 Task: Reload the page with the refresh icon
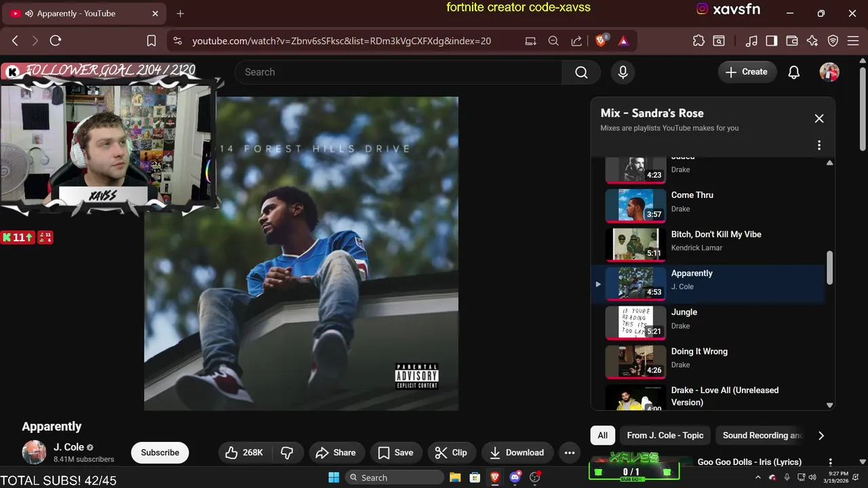click(x=56, y=41)
